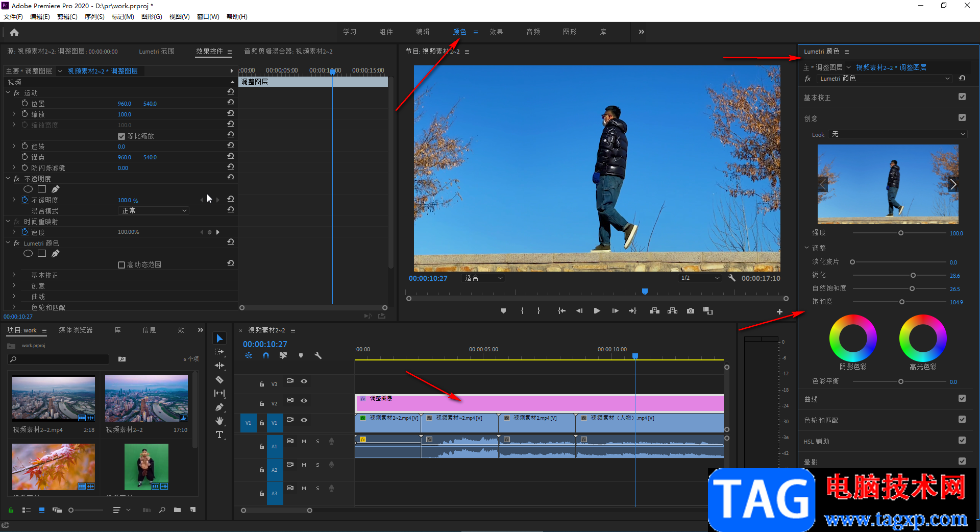Image resolution: width=980 pixels, height=532 pixels.
Task: Toggle Basic Correction checkbox in Lumetri
Action: (x=962, y=96)
